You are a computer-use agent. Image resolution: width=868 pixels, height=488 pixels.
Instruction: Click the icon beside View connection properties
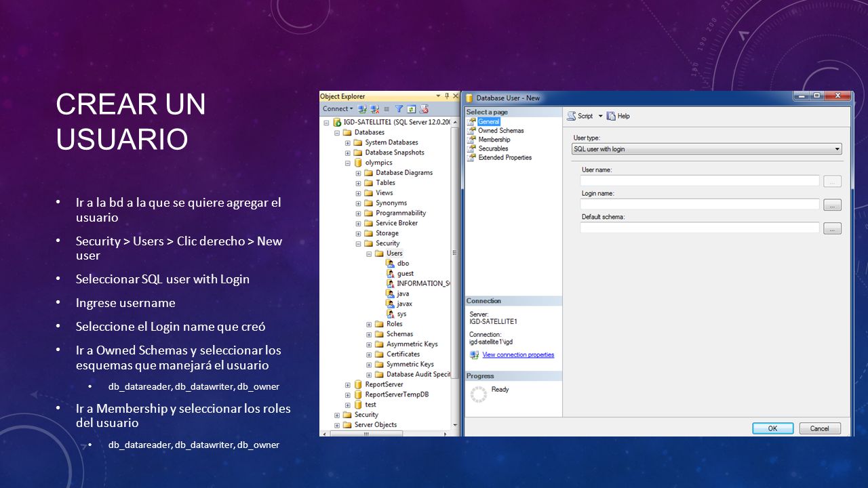[474, 354]
